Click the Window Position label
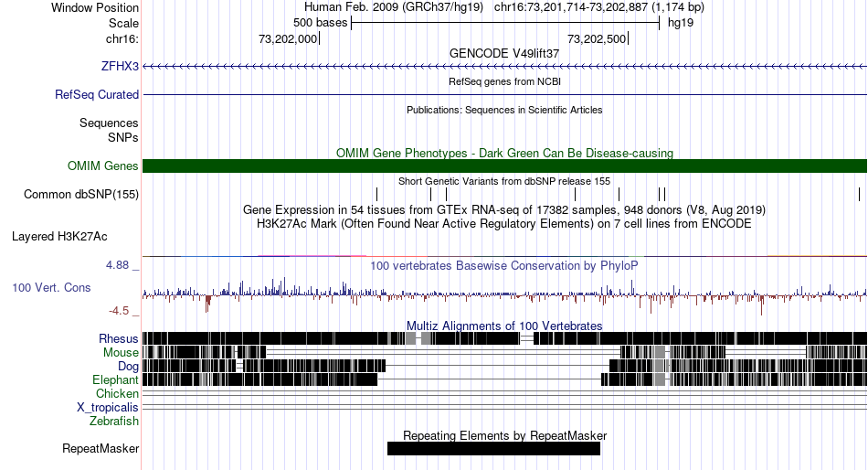This screenshot has width=868, height=470. pos(95,7)
